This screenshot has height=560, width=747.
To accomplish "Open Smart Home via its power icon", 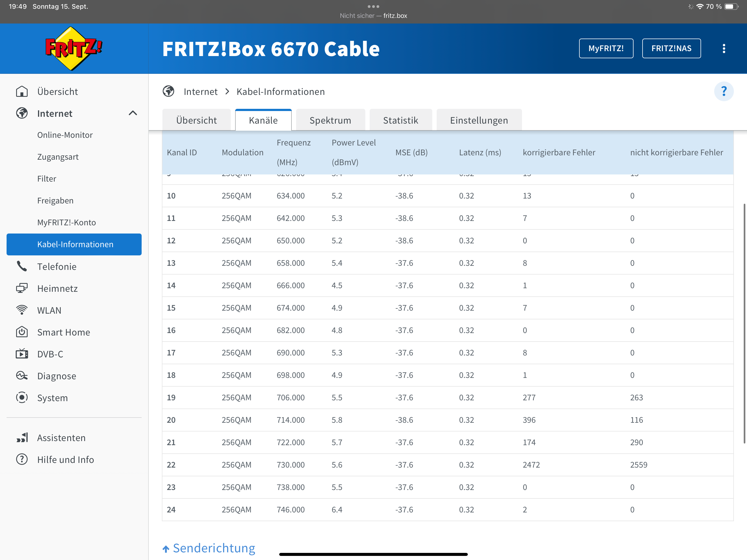I will pos(22,332).
